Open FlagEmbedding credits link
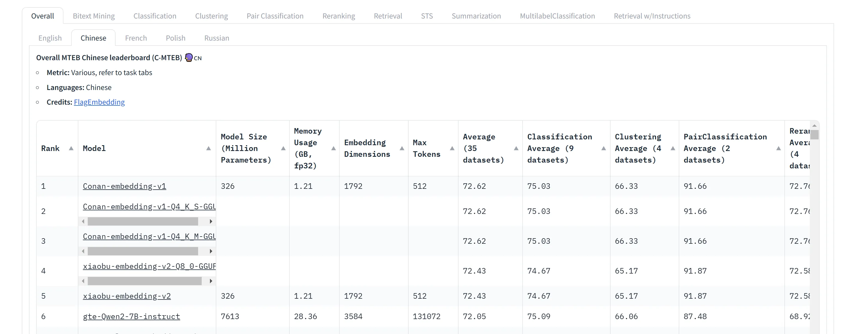Image resolution: width=868 pixels, height=334 pixels. click(99, 102)
